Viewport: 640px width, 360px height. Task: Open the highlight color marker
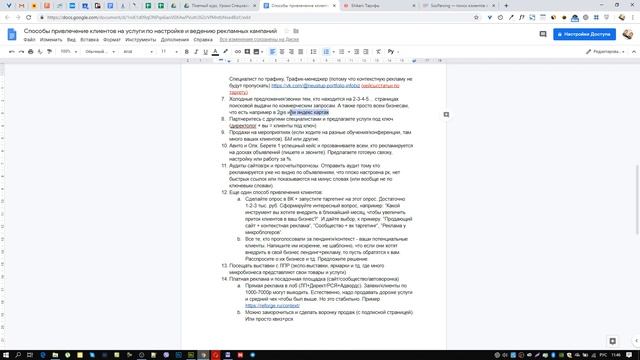[x=225, y=52]
